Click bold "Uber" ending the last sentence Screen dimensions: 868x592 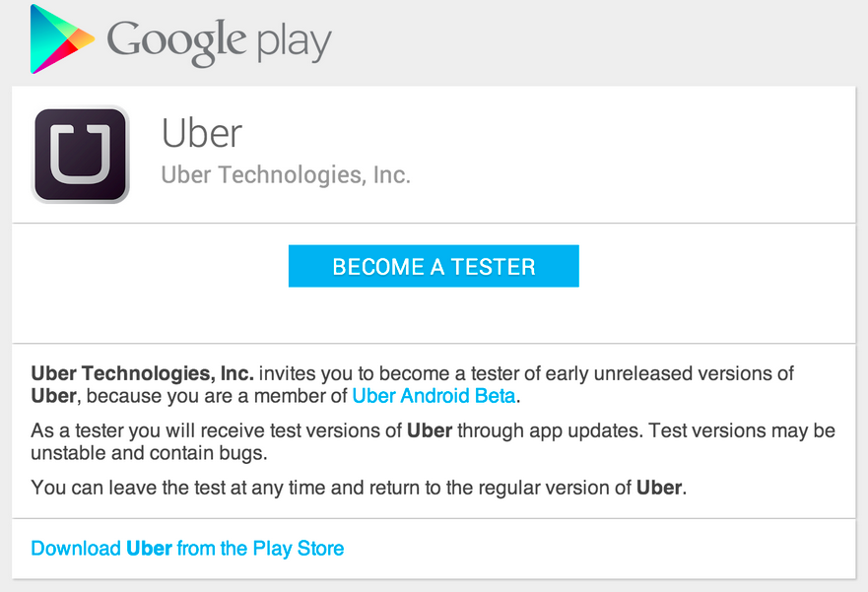click(658, 487)
